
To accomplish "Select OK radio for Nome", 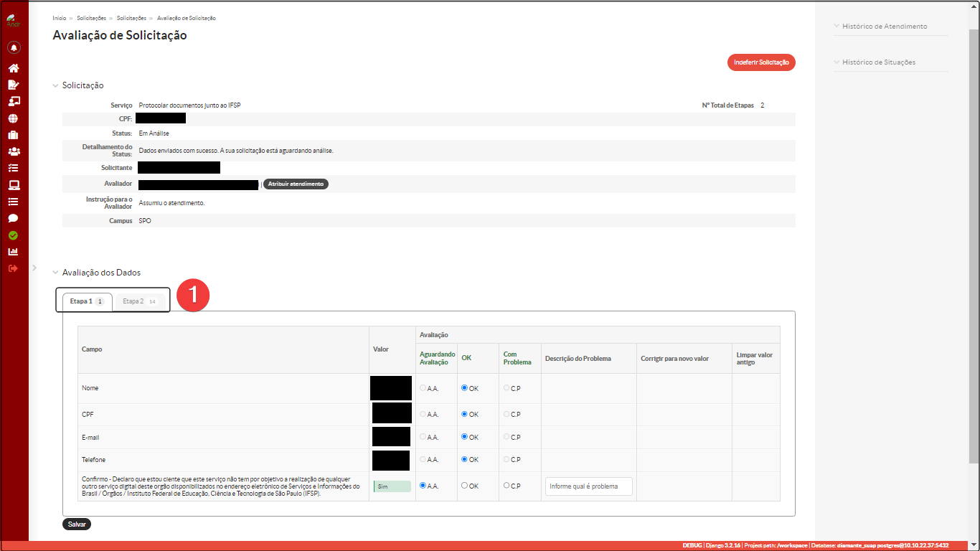I will [x=465, y=388].
